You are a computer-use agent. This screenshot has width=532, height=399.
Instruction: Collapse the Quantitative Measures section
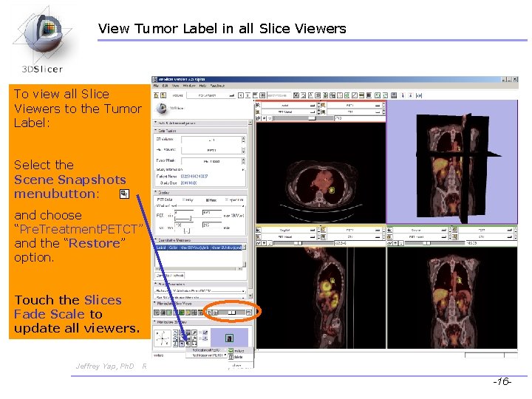201,240
